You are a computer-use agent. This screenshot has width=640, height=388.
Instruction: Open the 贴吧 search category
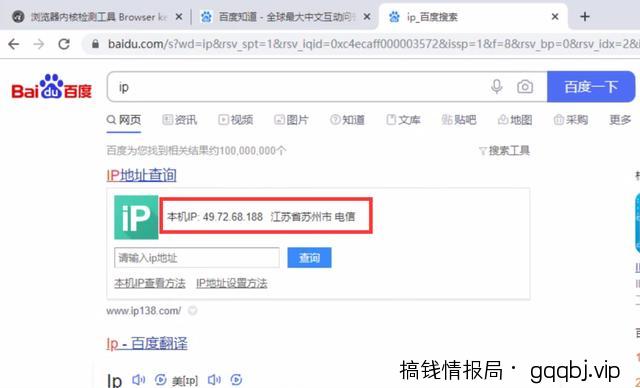point(459,120)
